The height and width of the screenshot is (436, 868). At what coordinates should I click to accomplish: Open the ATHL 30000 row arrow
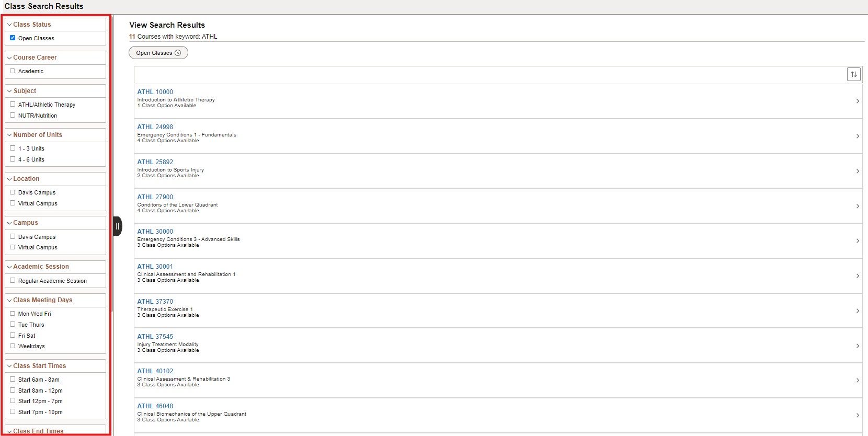(x=858, y=241)
